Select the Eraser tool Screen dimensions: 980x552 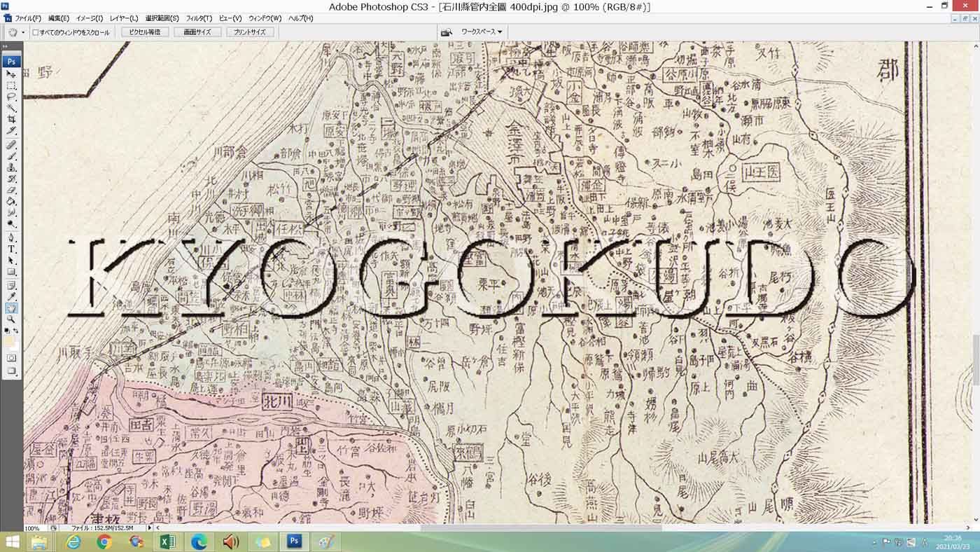tap(11, 190)
